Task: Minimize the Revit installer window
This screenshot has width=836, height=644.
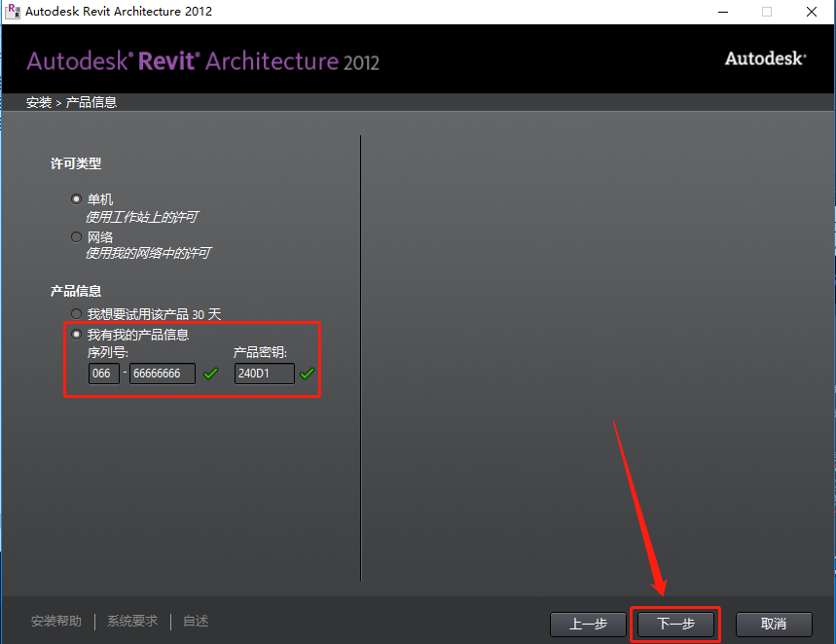Action: 723,12
